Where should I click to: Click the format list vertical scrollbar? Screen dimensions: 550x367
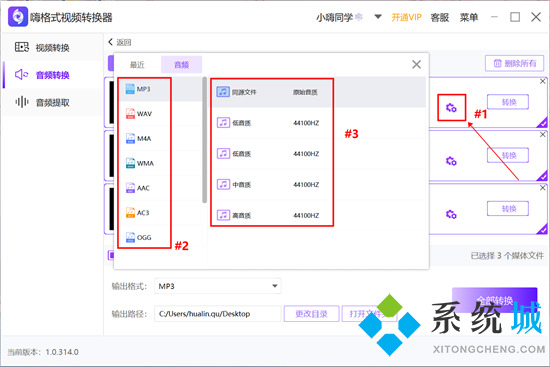pyautogui.click(x=204, y=140)
